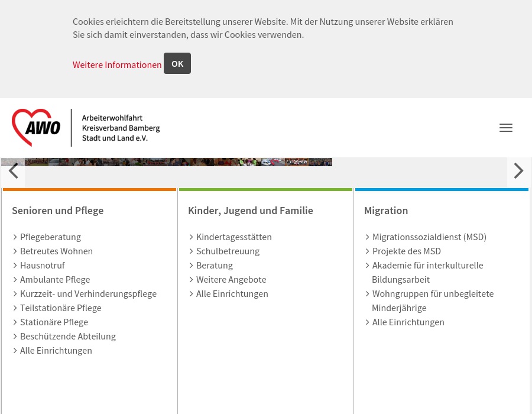
Task: Click the AWO heart logo
Action: pos(37,127)
